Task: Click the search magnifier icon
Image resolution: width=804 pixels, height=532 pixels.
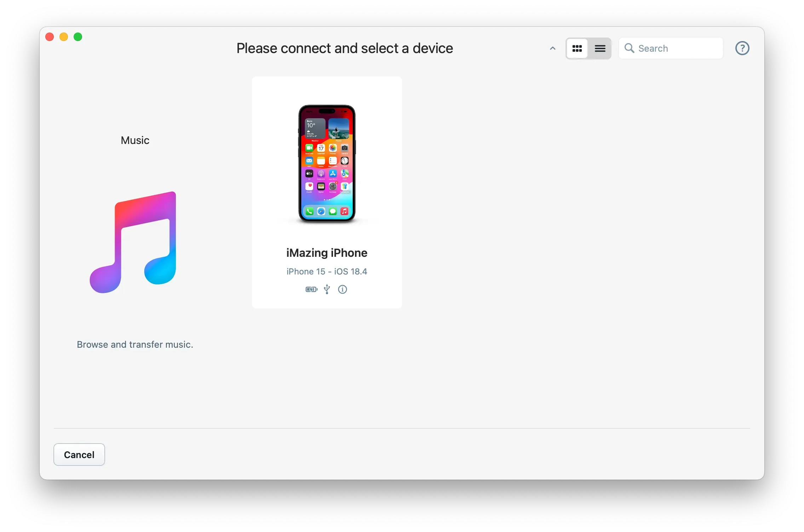Action: point(630,48)
